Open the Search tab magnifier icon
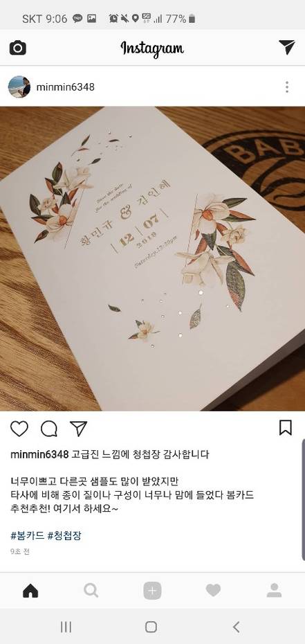Image resolution: width=305 pixels, height=644 pixels. pyautogui.click(x=91, y=591)
